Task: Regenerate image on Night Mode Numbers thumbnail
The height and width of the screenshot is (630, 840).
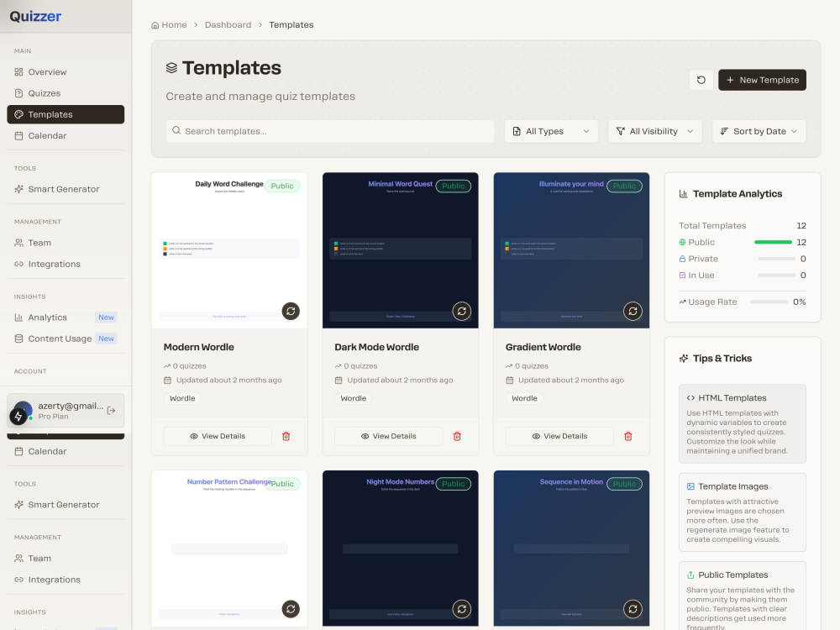Action: pos(461,609)
